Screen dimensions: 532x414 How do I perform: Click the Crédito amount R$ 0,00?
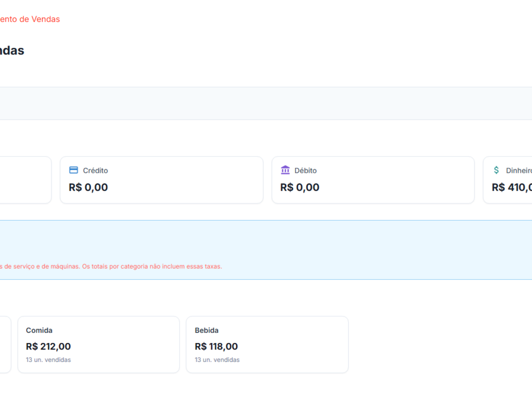[x=88, y=187]
